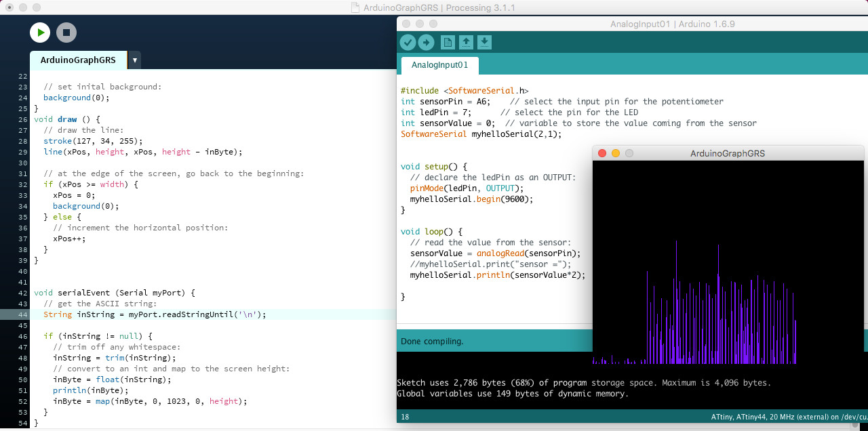This screenshot has height=431, width=868.
Task: Click 'int ledPin = 7;' line
Action: pyautogui.click(x=436, y=112)
